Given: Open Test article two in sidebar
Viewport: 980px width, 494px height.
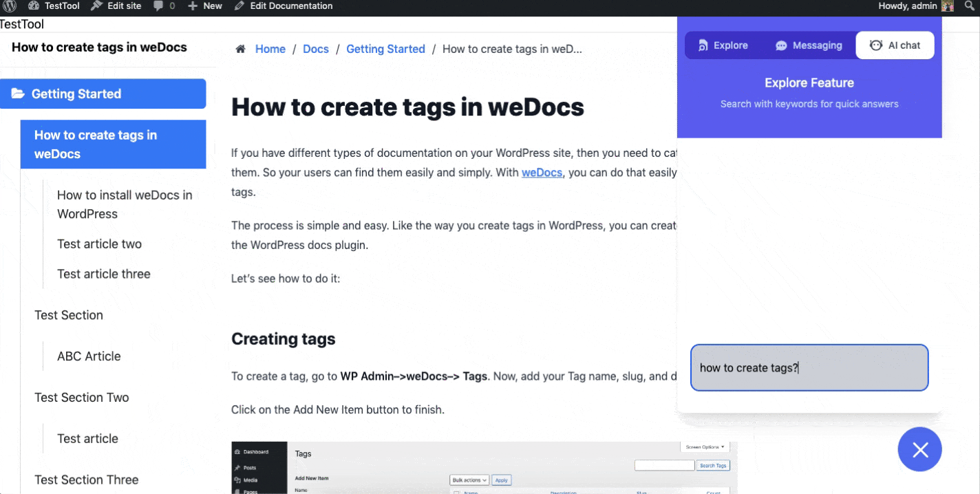Looking at the screenshot, I should 99,244.
